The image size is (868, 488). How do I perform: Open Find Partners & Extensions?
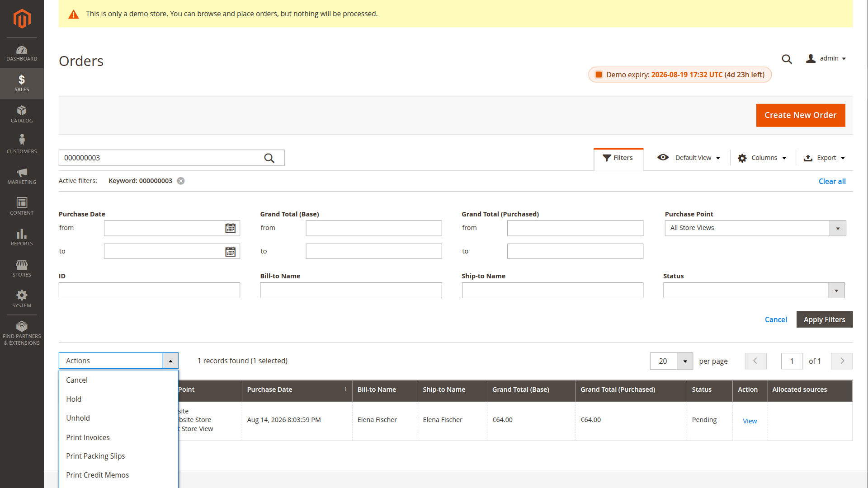(x=22, y=333)
